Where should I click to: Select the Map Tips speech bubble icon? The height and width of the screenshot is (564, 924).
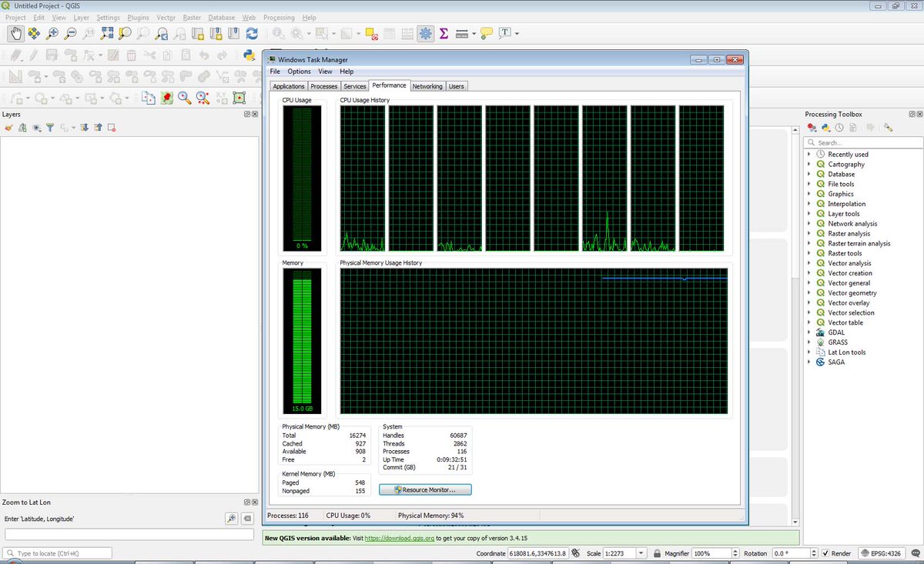(x=486, y=33)
